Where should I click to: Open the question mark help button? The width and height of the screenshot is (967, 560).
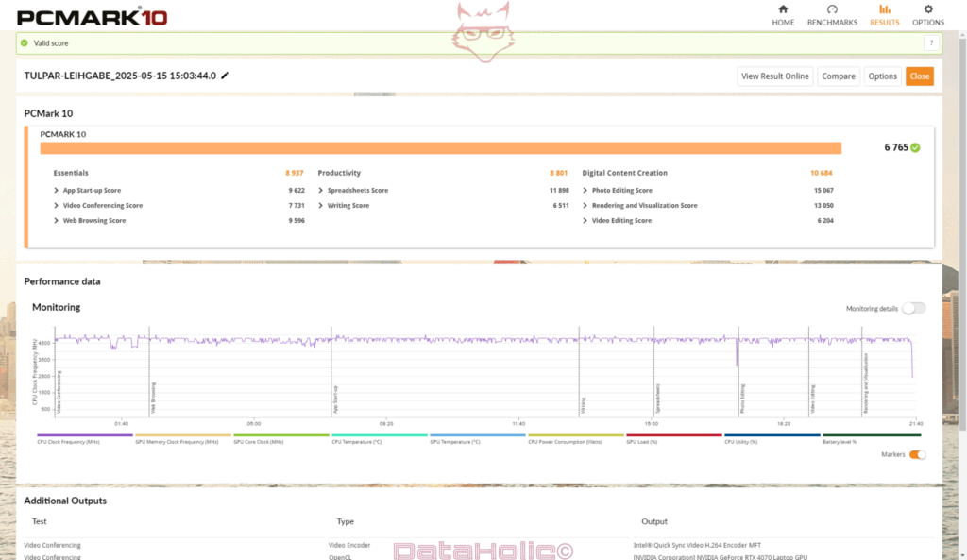point(931,43)
